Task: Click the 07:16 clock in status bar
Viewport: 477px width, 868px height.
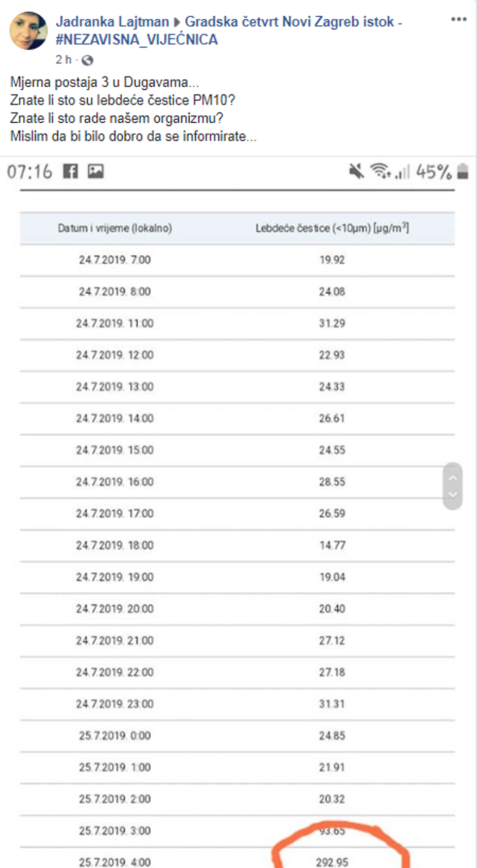Action: coord(29,172)
